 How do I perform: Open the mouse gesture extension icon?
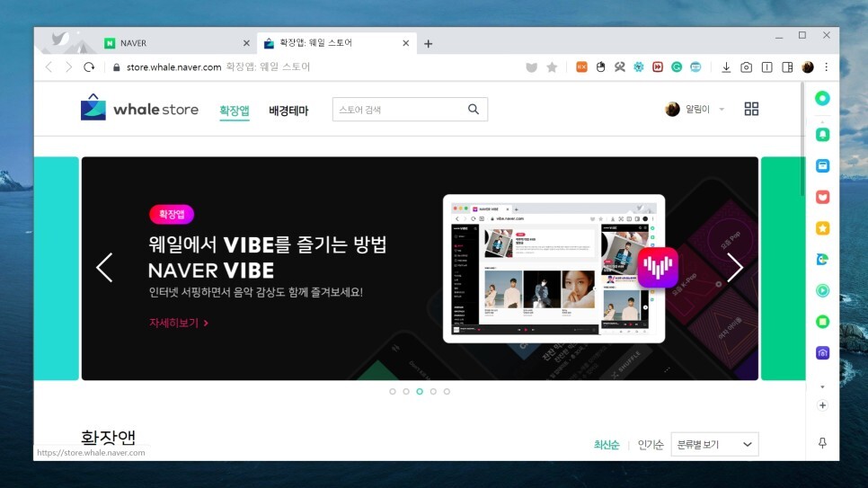600,67
